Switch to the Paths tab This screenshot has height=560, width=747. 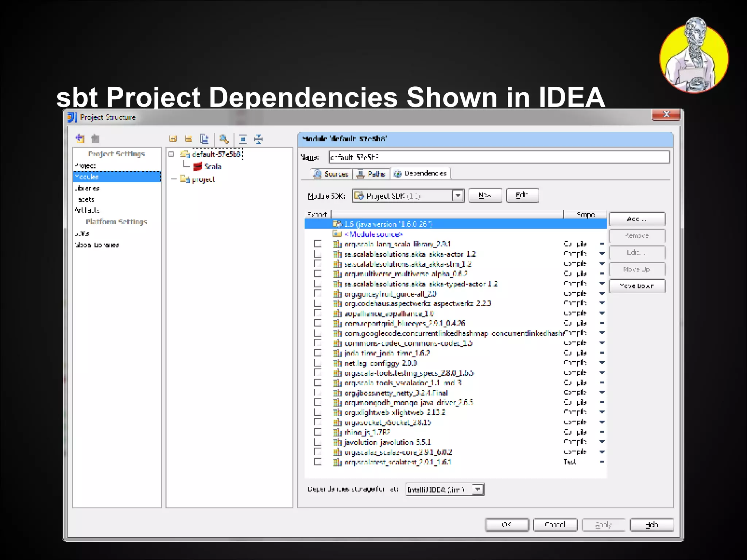click(371, 174)
